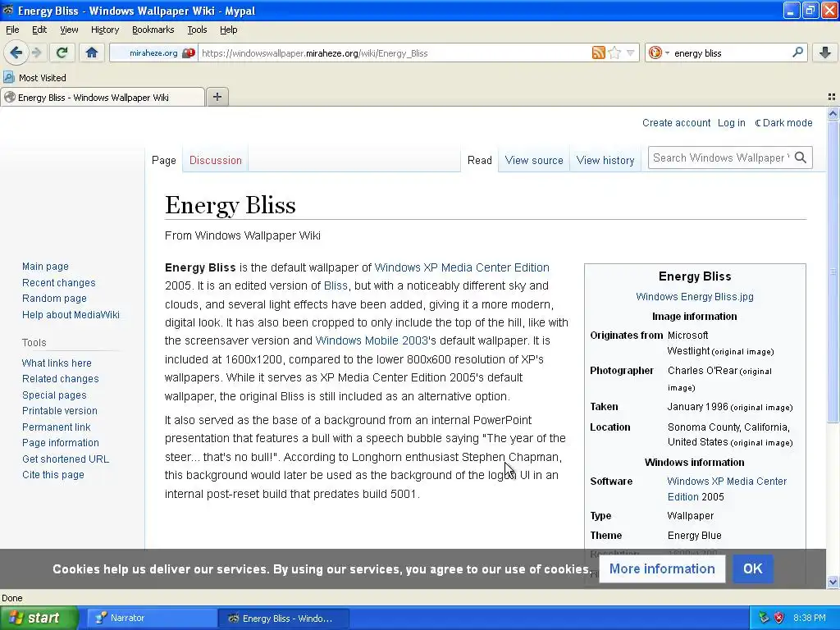Click the Log in link
840x630 pixels.
731,123
